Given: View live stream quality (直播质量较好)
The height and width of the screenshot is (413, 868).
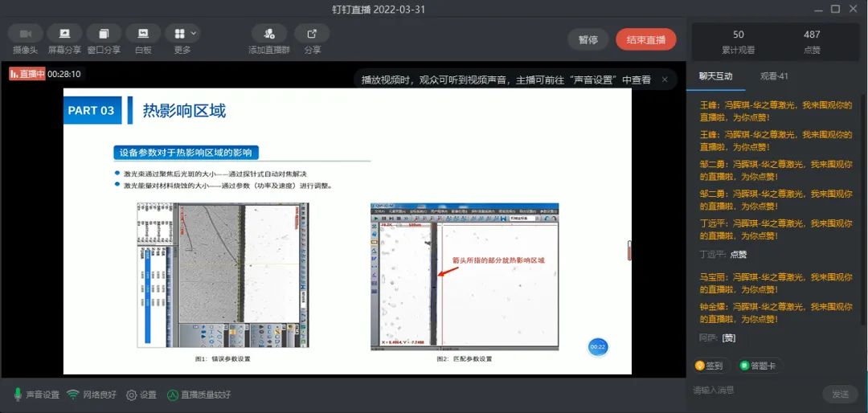Looking at the screenshot, I should pos(173,395).
